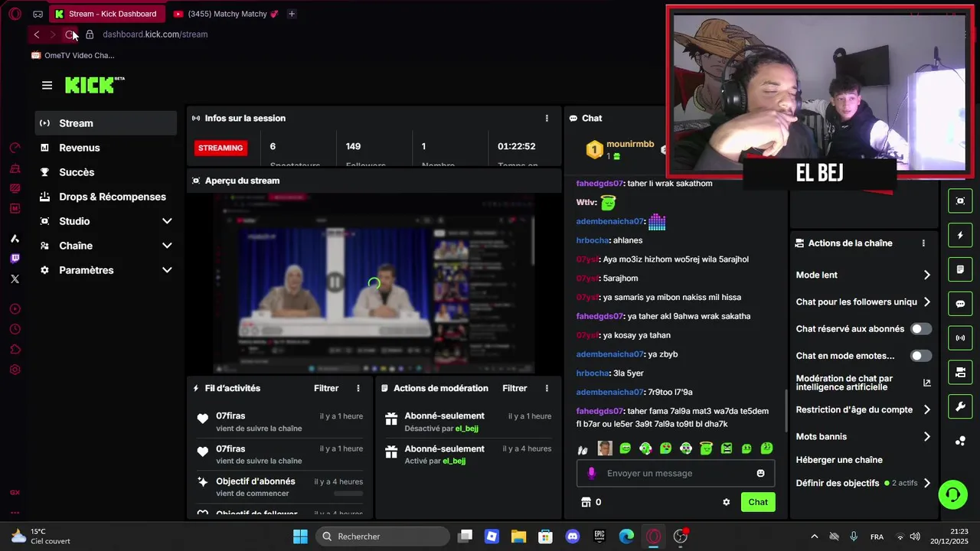Open a new browser tab
Viewport: 980px width, 551px height.
[x=292, y=14]
